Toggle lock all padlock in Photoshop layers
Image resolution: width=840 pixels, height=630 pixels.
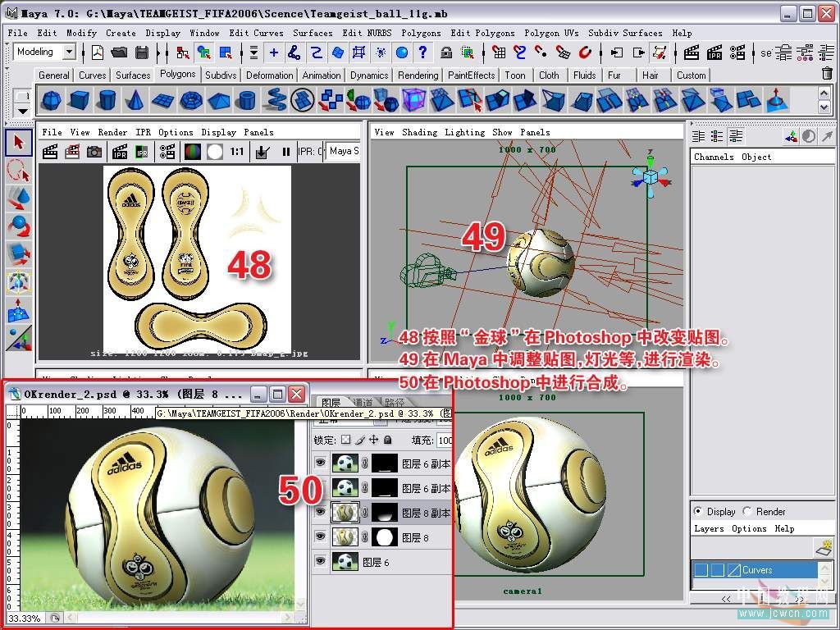[x=387, y=440]
